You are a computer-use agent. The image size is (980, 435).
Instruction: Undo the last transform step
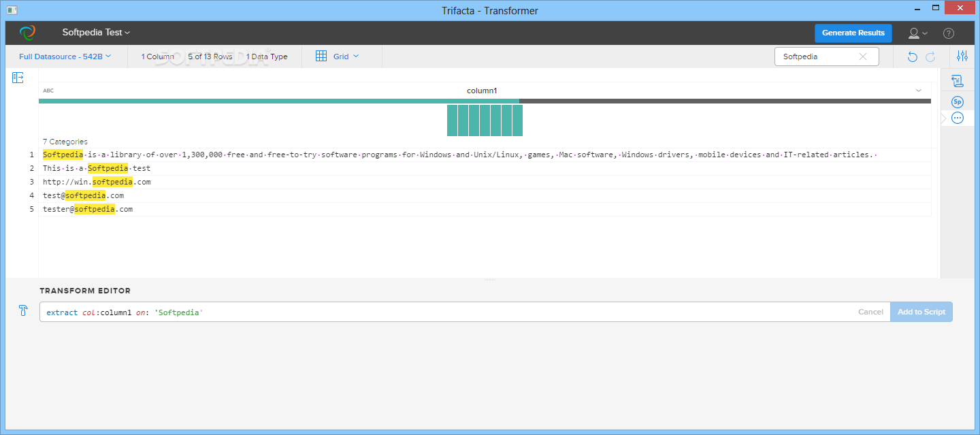[x=913, y=57]
